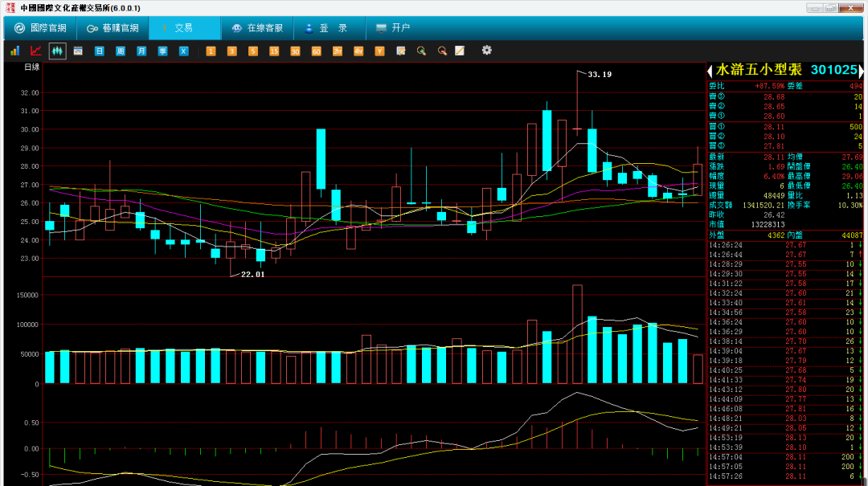Switch to the red line chart icon
The width and height of the screenshot is (868, 486).
click(x=36, y=51)
